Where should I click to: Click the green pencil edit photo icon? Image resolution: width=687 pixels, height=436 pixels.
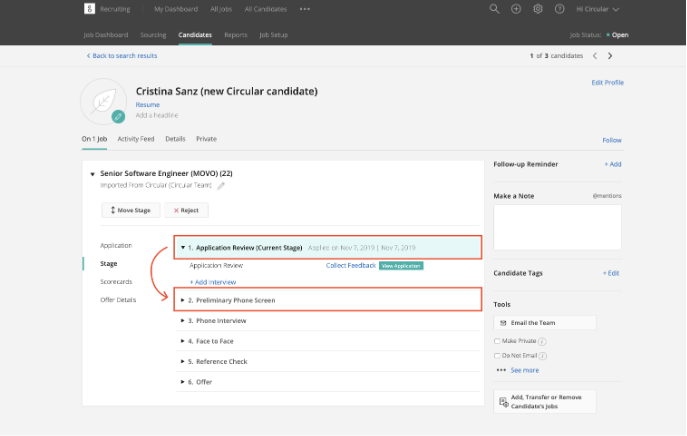click(118, 117)
